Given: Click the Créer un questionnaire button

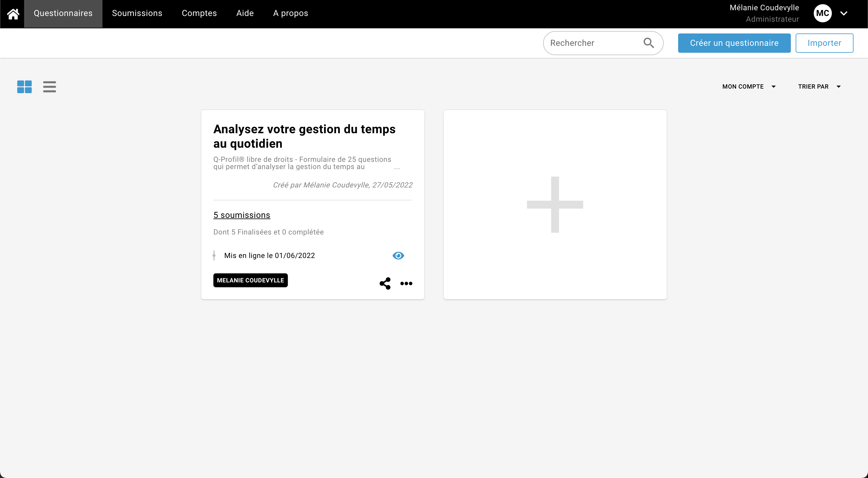Looking at the screenshot, I should pyautogui.click(x=734, y=43).
